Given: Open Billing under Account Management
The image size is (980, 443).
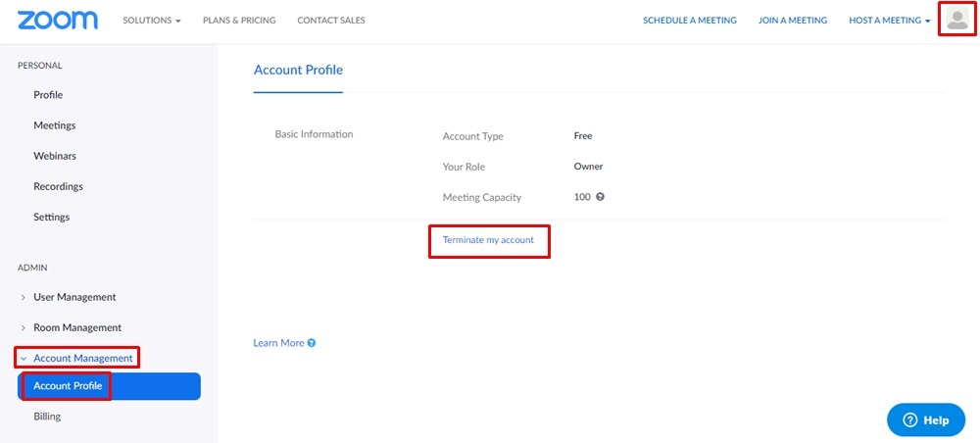Looking at the screenshot, I should pyautogui.click(x=47, y=417).
